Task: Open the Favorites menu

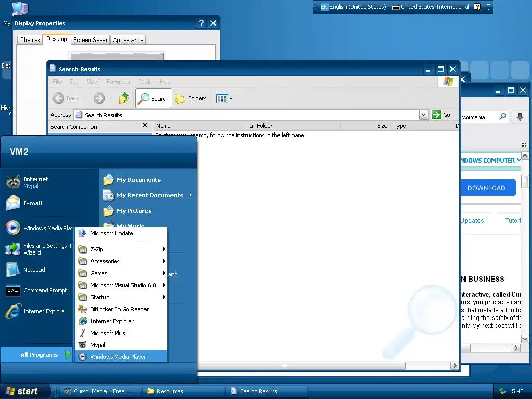Action: tap(118, 82)
